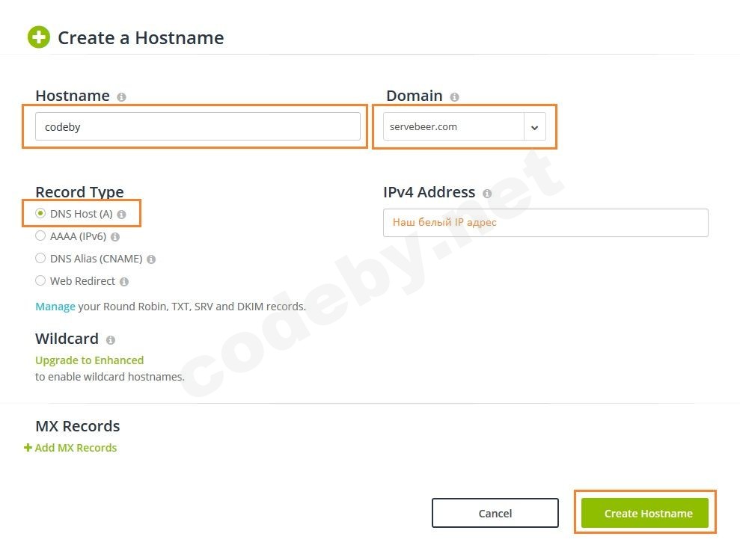740x560 pixels.
Task: Click the info icon beside IPv4 Address
Action: [x=487, y=194]
